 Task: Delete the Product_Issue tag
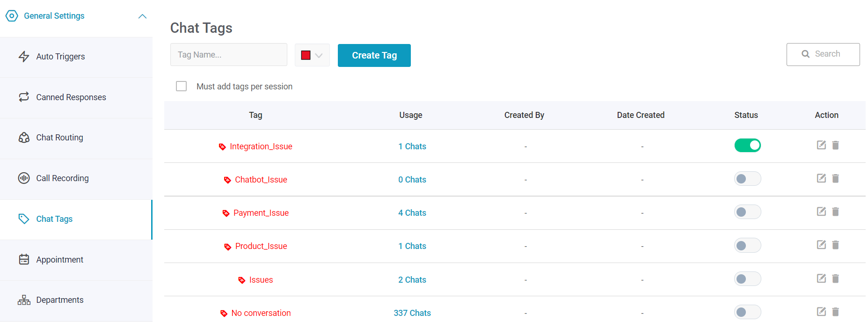coord(836,245)
